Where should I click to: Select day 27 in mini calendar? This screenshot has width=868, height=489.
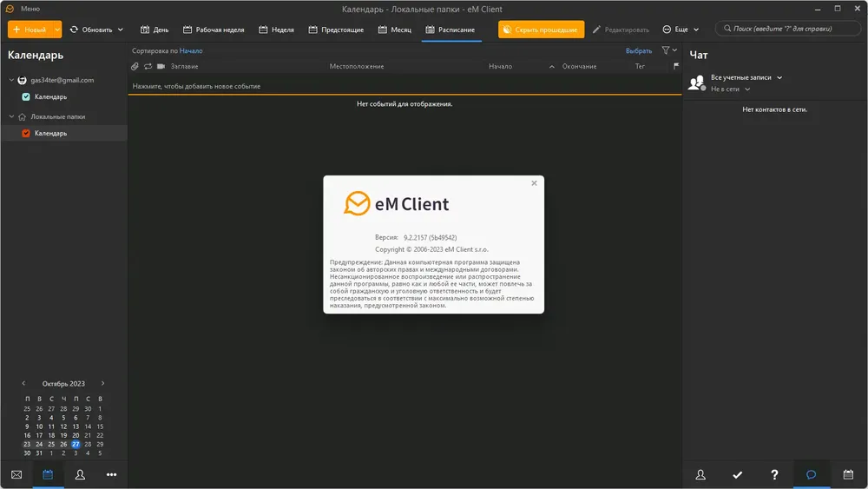pyautogui.click(x=76, y=444)
